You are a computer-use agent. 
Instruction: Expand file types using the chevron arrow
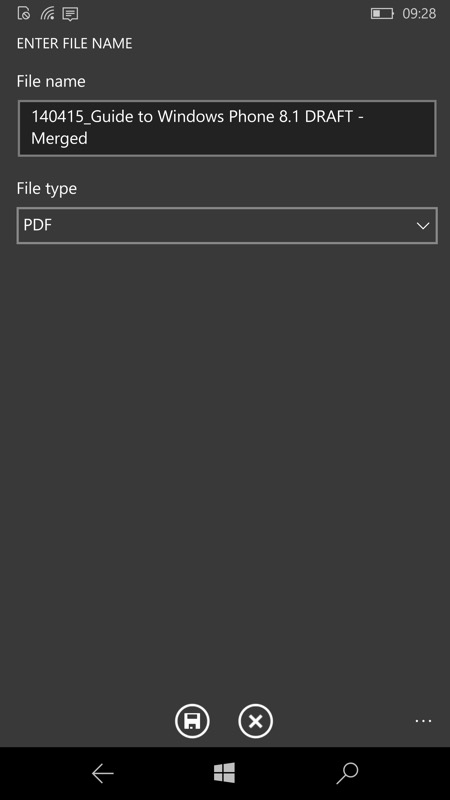422,226
